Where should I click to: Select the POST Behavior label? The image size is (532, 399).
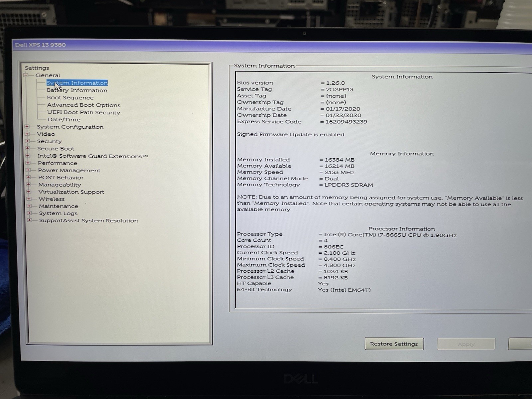[61, 178]
